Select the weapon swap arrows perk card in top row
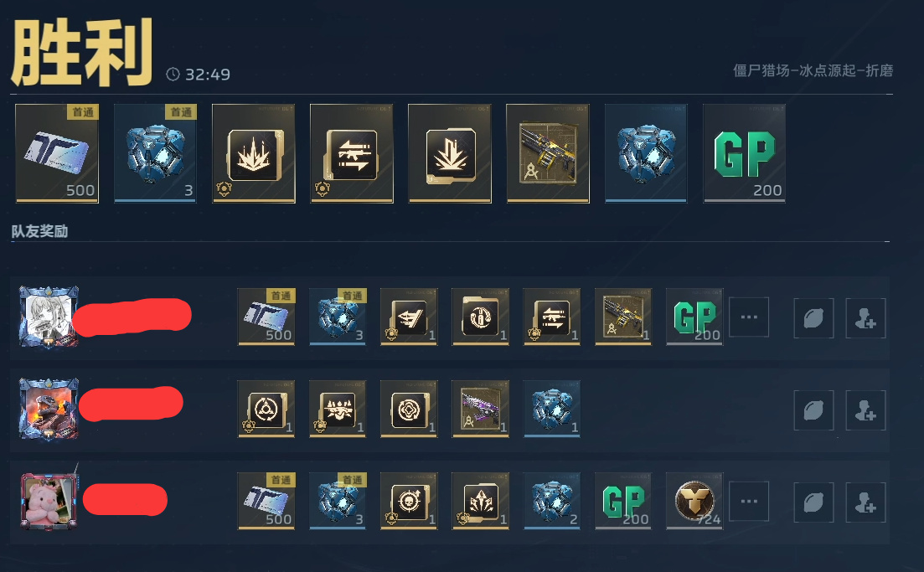Image resolution: width=924 pixels, height=572 pixels. point(352,154)
